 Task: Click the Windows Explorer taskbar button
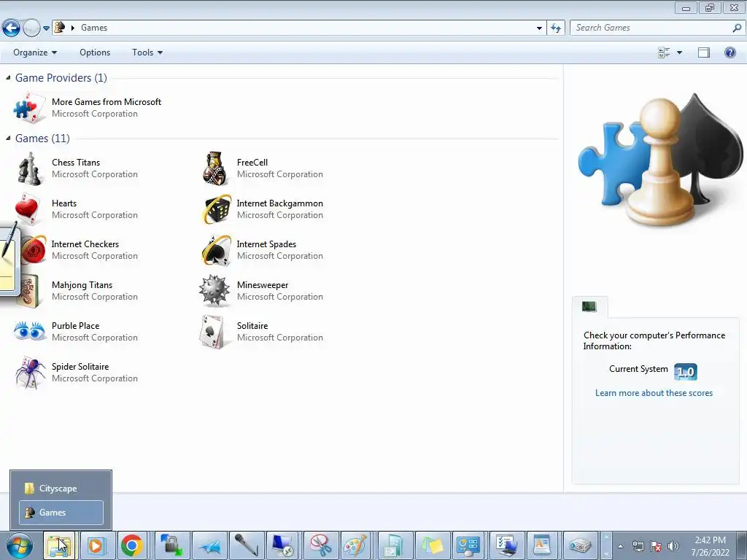(x=59, y=545)
